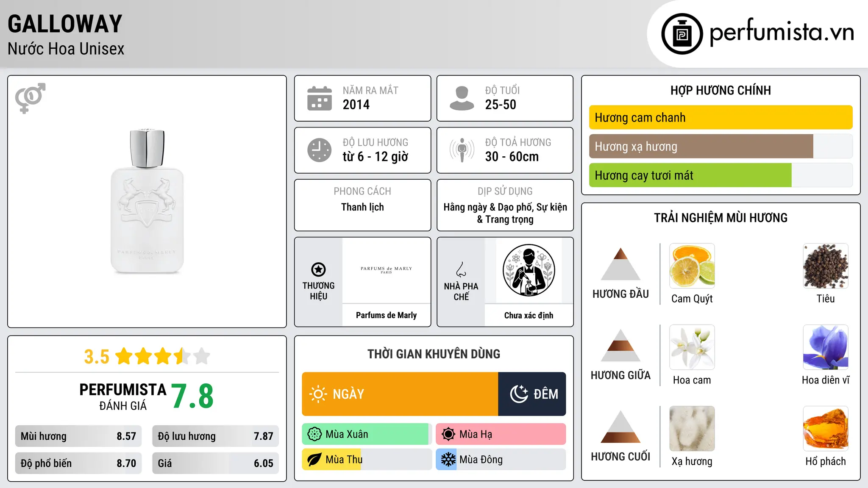
Task: Click the nose icon above Nhà pha chế
Action: coord(461,269)
